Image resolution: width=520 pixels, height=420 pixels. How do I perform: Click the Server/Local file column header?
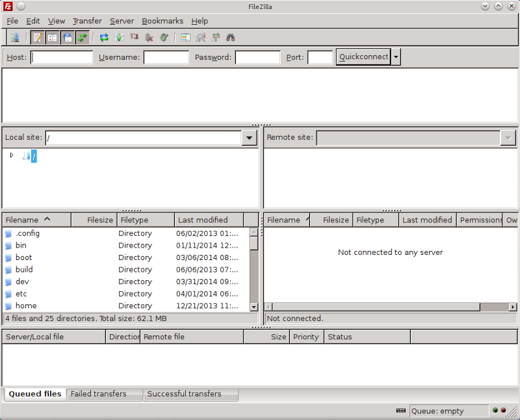click(x=54, y=337)
